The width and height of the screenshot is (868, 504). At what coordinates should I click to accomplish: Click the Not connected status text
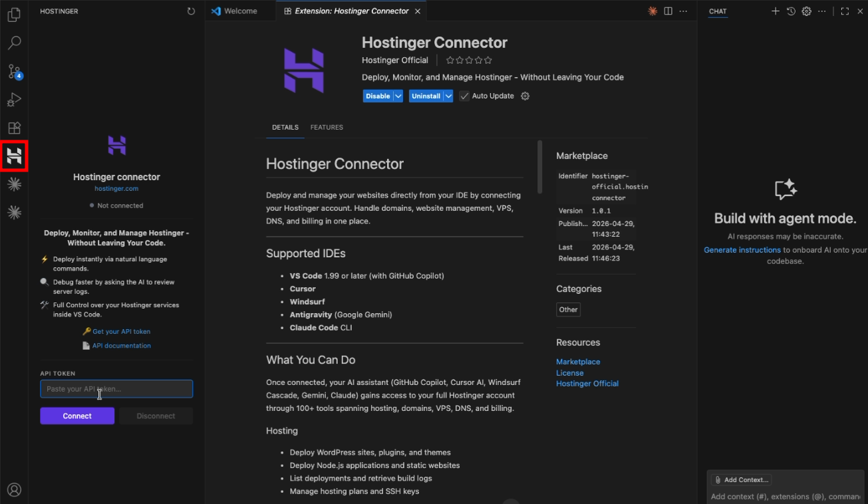[x=120, y=206]
